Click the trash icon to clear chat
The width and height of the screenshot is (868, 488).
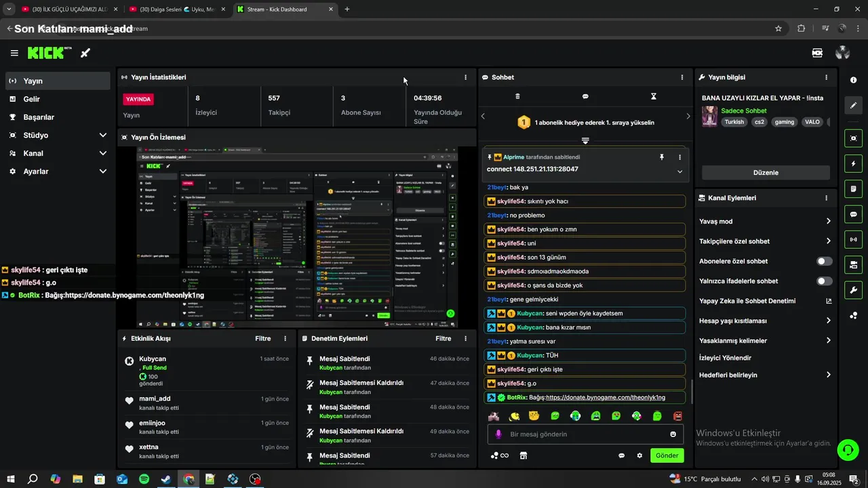pos(517,96)
